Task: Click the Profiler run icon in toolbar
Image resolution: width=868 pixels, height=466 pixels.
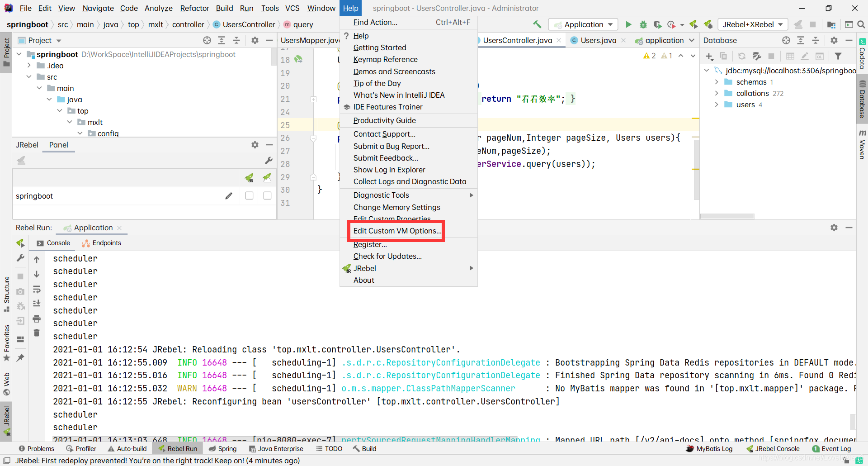Action: pyautogui.click(x=671, y=24)
